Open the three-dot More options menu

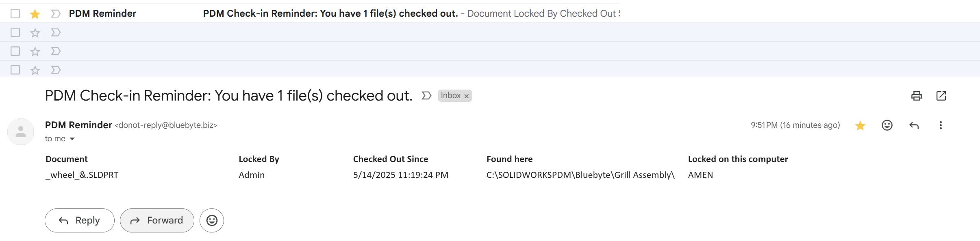941,125
